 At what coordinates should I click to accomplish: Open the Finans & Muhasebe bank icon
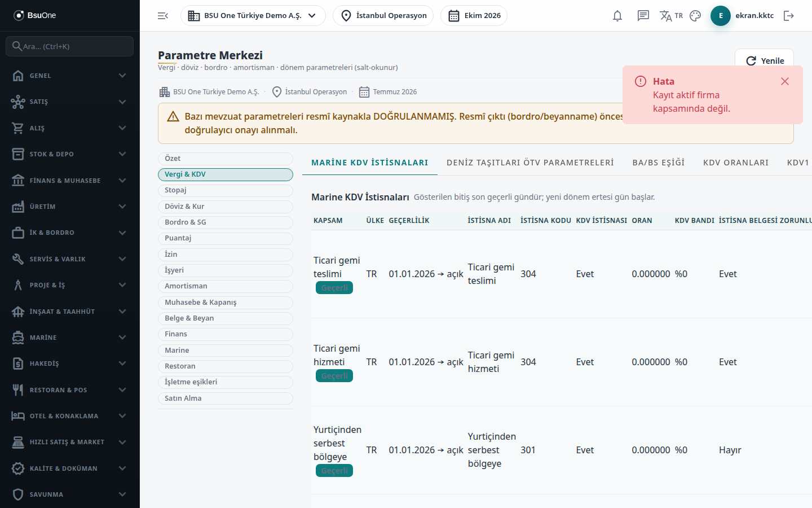coord(18,181)
